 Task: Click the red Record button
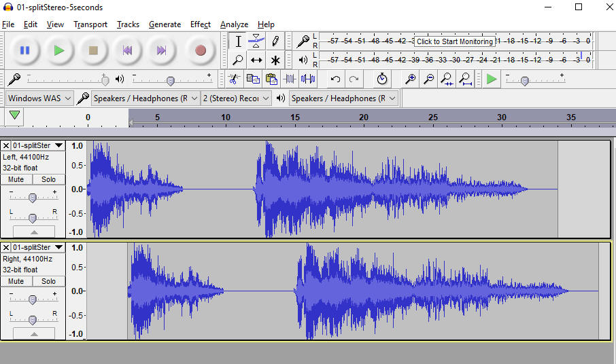tap(200, 50)
